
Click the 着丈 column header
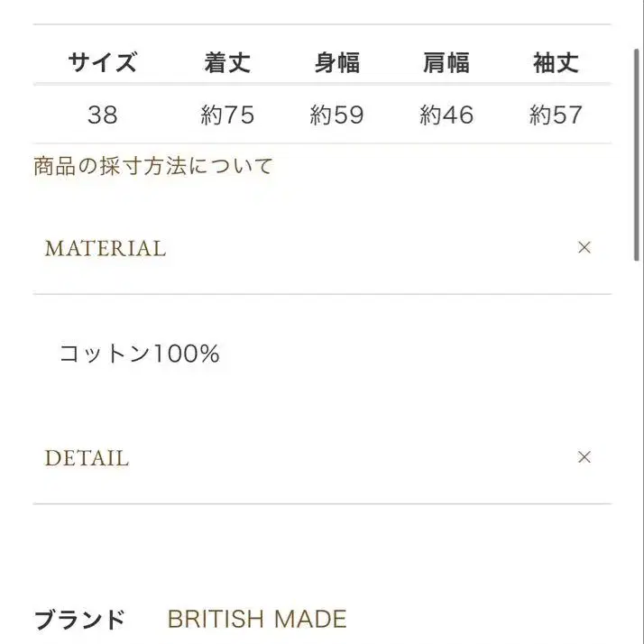[x=227, y=63]
